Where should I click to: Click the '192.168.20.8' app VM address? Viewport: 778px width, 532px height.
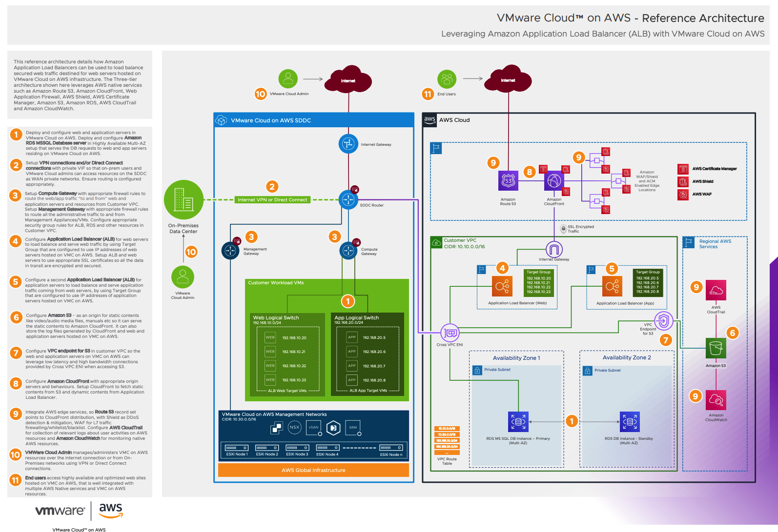pos(374,380)
